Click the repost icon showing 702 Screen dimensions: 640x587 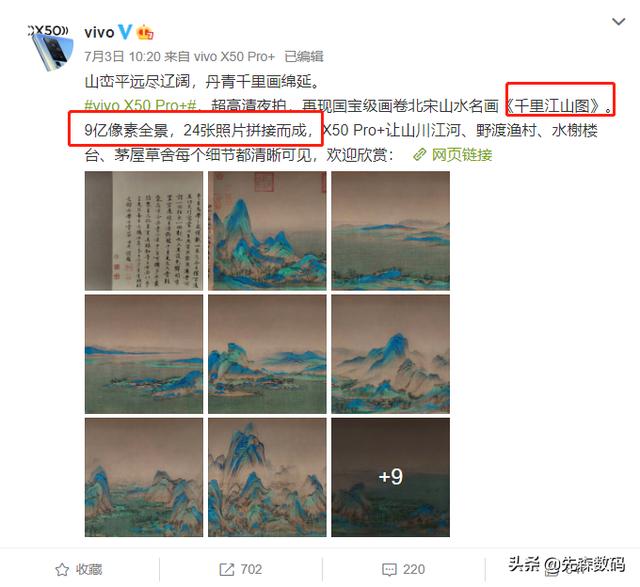(x=227, y=569)
